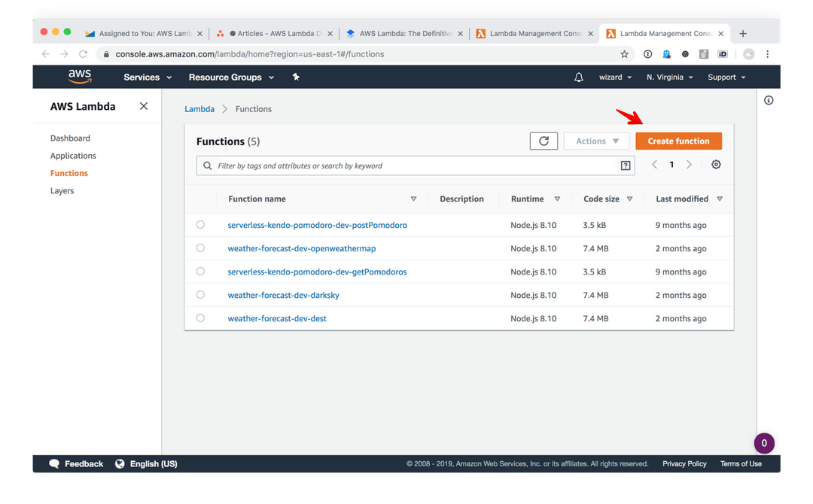Image resolution: width=813 pixels, height=504 pixels.
Task: Select the radio button for weather-forecast-dev-darksky
Action: point(199,295)
